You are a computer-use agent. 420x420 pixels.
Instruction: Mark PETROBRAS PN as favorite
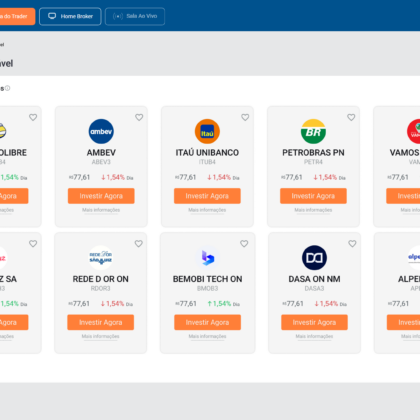coord(351,117)
